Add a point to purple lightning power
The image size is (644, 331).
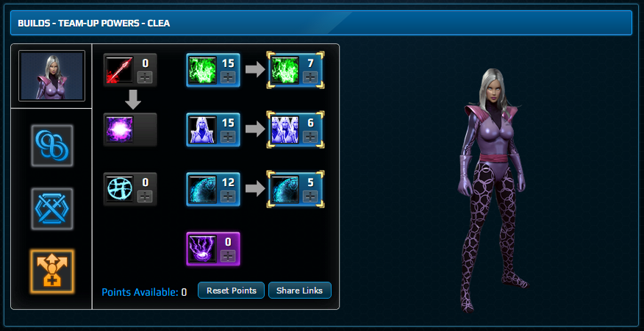(x=228, y=256)
